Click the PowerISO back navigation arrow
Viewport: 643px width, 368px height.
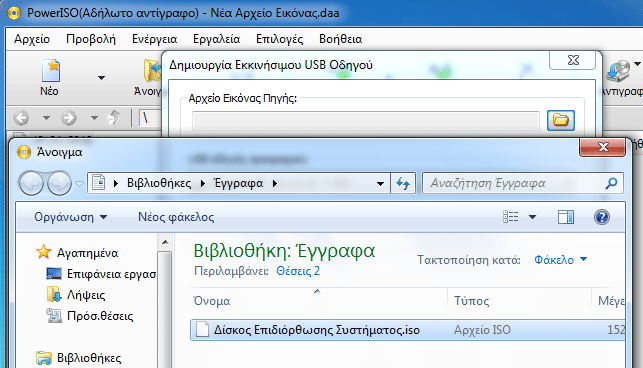pyautogui.click(x=21, y=118)
